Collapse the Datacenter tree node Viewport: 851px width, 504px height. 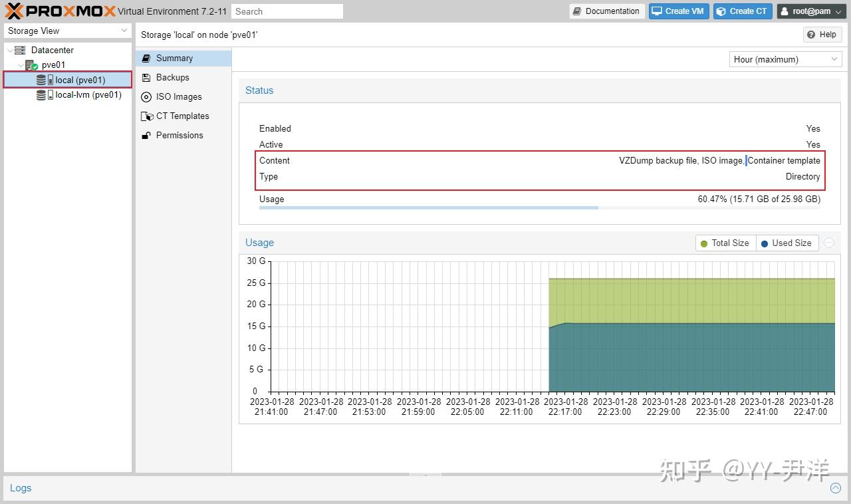[x=9, y=50]
